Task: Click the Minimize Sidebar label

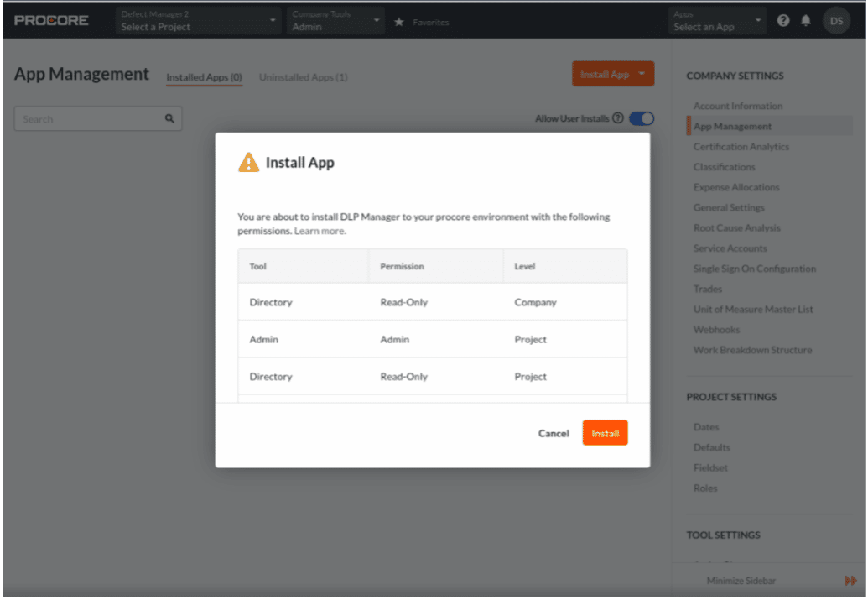Action: point(741,581)
